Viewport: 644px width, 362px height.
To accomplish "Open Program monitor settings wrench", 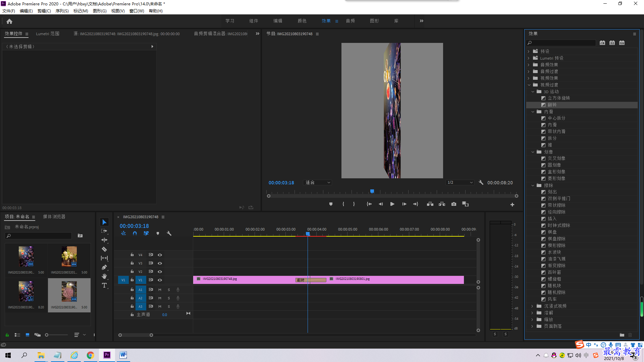I will pyautogui.click(x=481, y=183).
